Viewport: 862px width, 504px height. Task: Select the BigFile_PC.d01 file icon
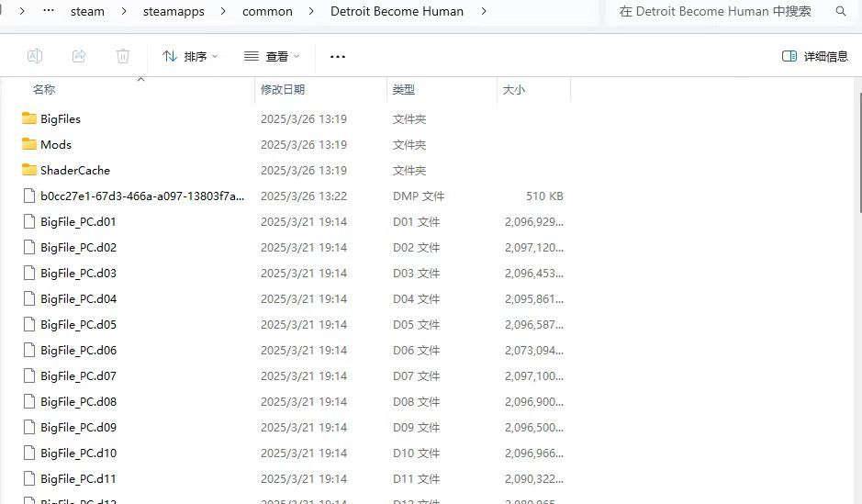(x=29, y=221)
